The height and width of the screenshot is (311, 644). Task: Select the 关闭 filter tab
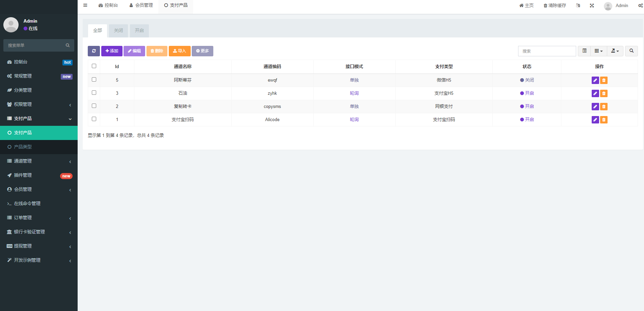pos(118,31)
